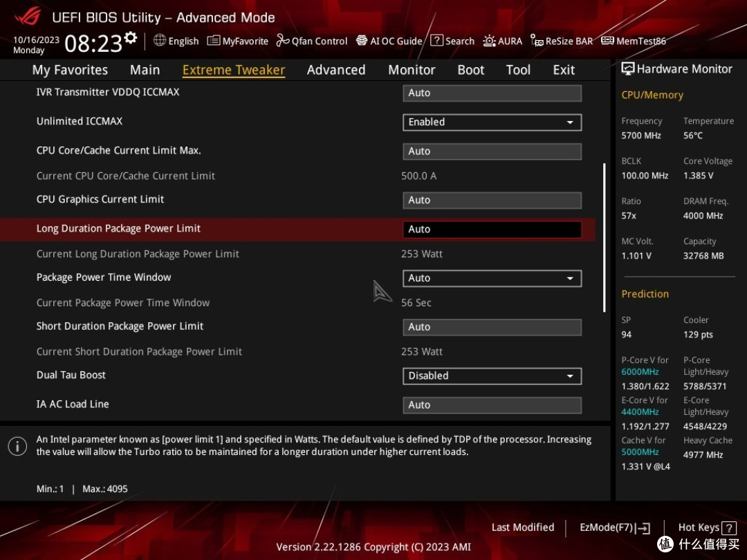Toggle the ReSize BAR icon
The width and height of the screenshot is (747, 560).
pyautogui.click(x=537, y=41)
